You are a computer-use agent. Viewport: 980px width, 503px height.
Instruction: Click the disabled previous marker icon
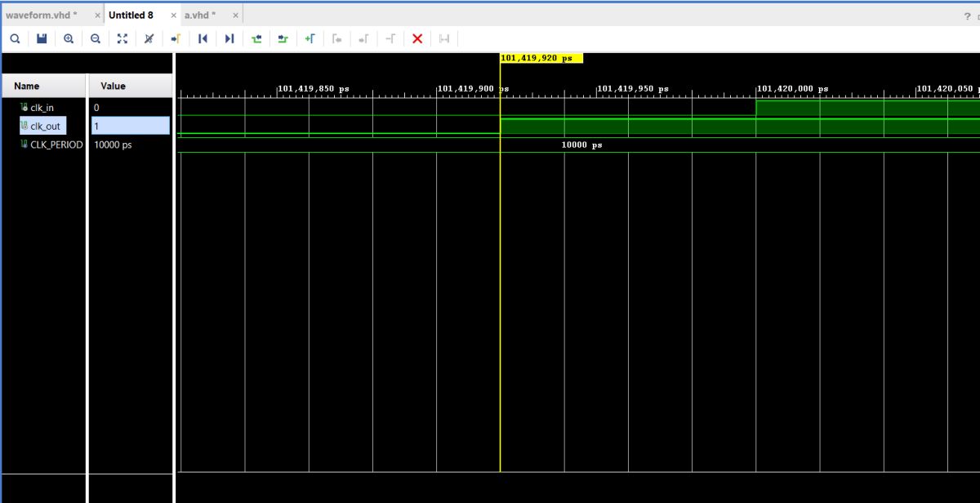pos(337,38)
